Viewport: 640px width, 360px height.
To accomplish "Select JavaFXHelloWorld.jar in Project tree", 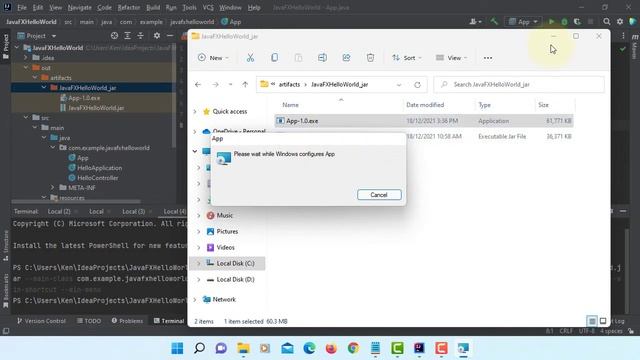I will click(x=96, y=108).
